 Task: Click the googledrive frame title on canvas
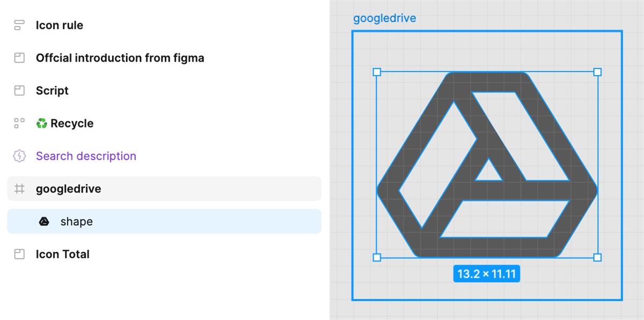(x=384, y=18)
